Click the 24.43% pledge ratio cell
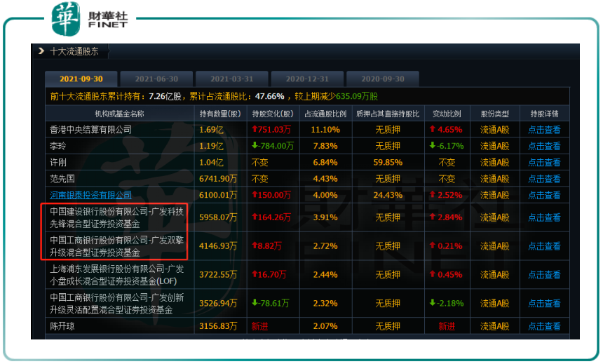 click(x=388, y=195)
